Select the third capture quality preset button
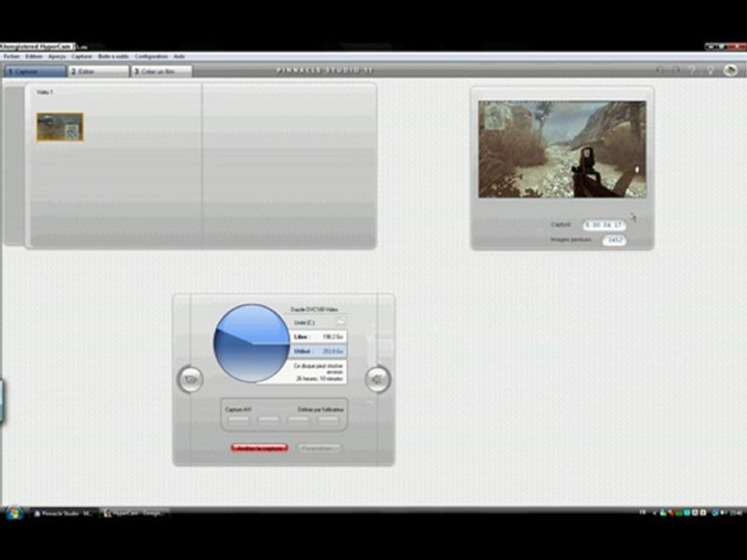Image resolution: width=747 pixels, height=560 pixels. [298, 420]
